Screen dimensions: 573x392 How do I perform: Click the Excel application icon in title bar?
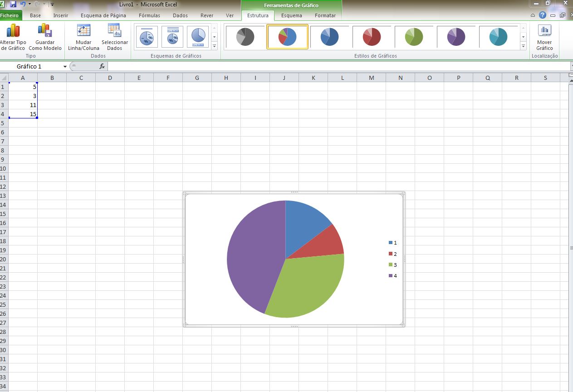[x=3, y=4]
